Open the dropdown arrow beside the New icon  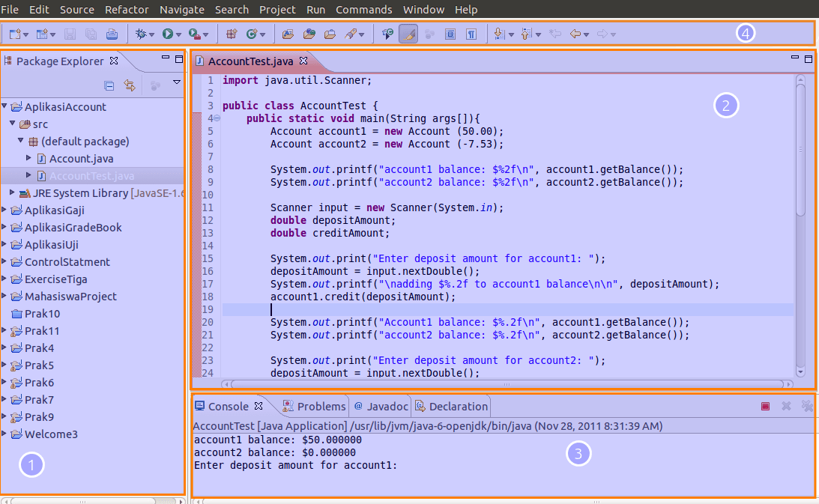click(25, 34)
